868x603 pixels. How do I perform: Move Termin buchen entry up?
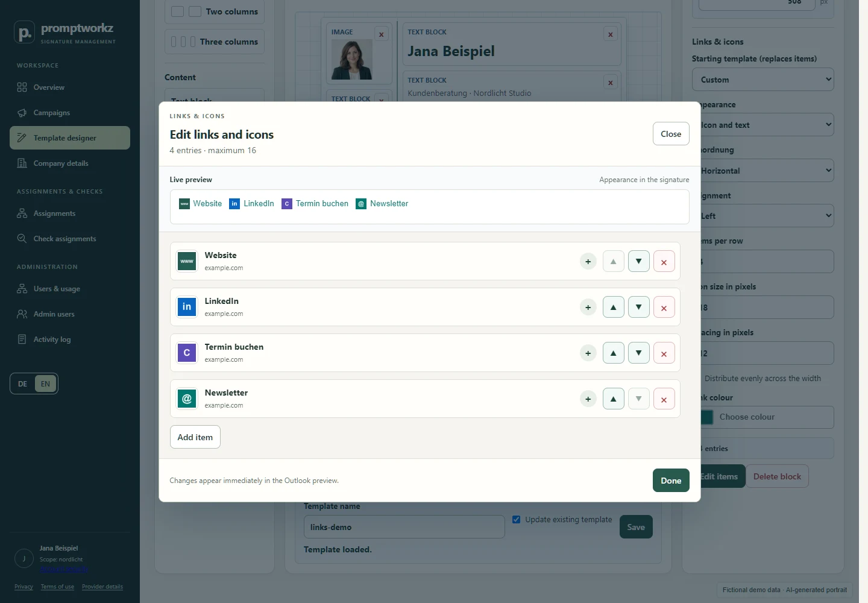[x=613, y=353]
